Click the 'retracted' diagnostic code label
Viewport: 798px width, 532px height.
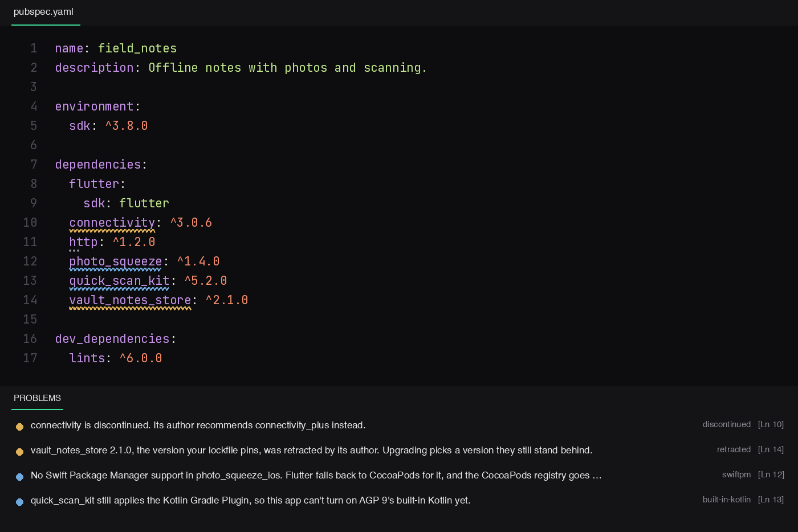(x=734, y=449)
